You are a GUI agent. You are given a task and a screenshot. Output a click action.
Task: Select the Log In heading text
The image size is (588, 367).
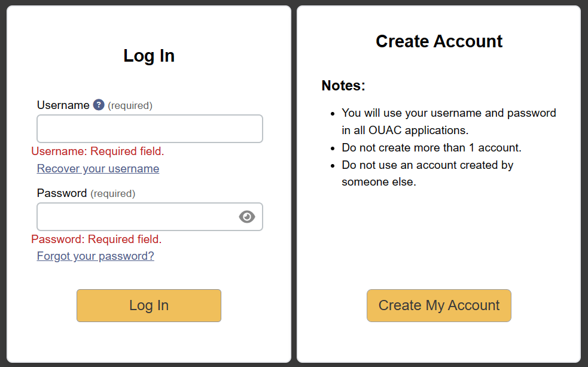click(149, 56)
